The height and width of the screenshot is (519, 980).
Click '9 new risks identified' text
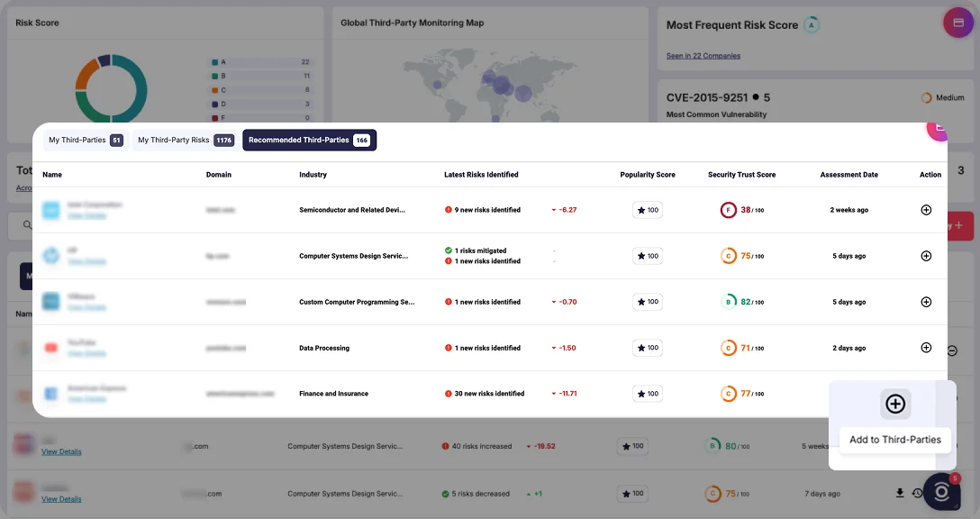(487, 210)
